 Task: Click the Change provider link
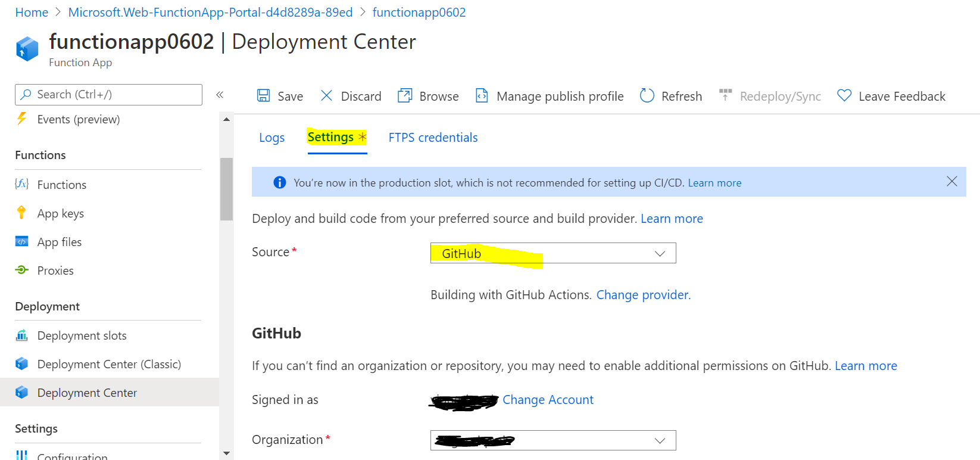[642, 295]
